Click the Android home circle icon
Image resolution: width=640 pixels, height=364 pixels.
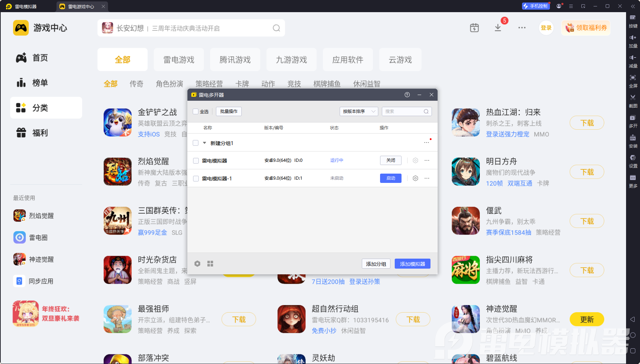(x=632, y=335)
